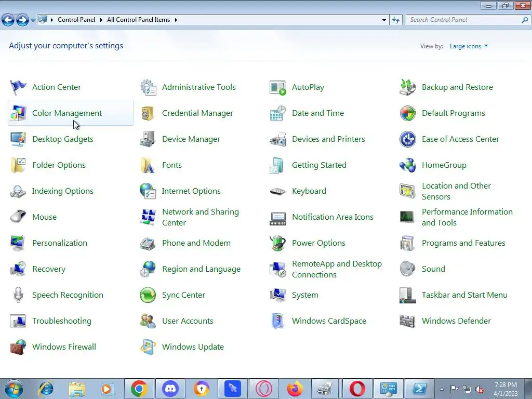Expand the address bar history dropdown arrow

click(384, 20)
